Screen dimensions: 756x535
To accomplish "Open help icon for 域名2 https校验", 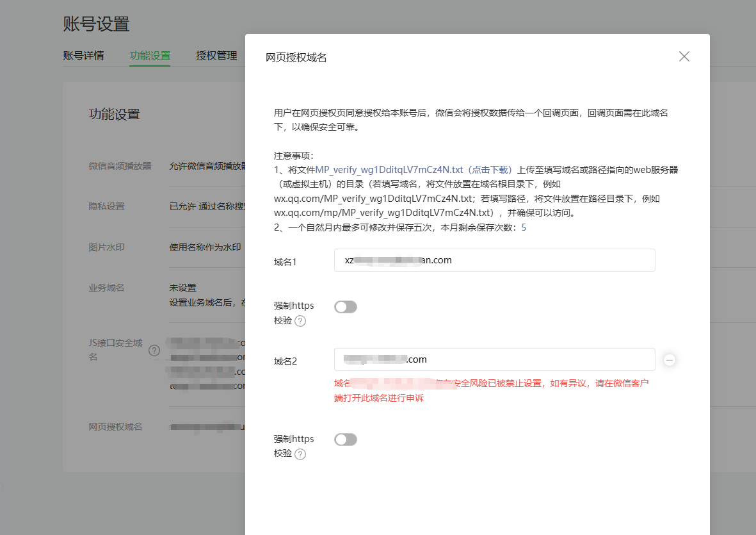I will (x=300, y=454).
